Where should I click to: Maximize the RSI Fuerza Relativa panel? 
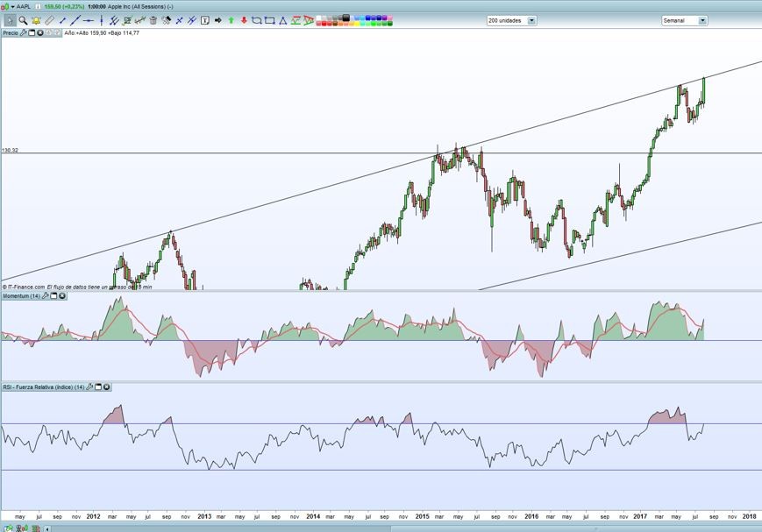[x=98, y=387]
